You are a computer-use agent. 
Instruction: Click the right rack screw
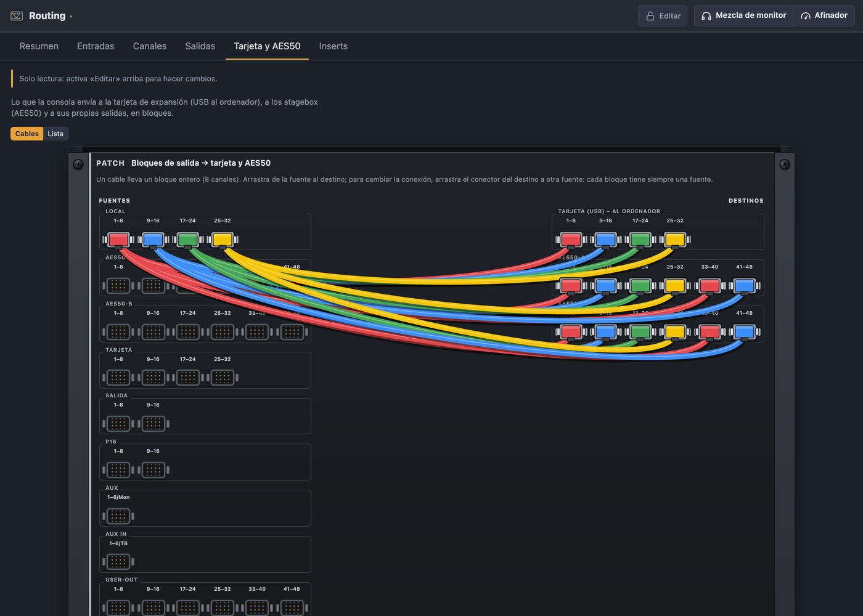[x=785, y=164]
